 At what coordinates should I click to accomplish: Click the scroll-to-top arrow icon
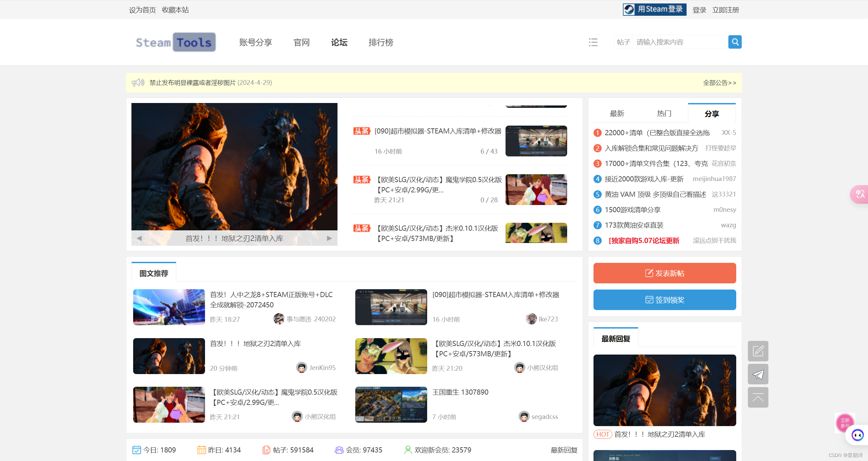tap(758, 398)
